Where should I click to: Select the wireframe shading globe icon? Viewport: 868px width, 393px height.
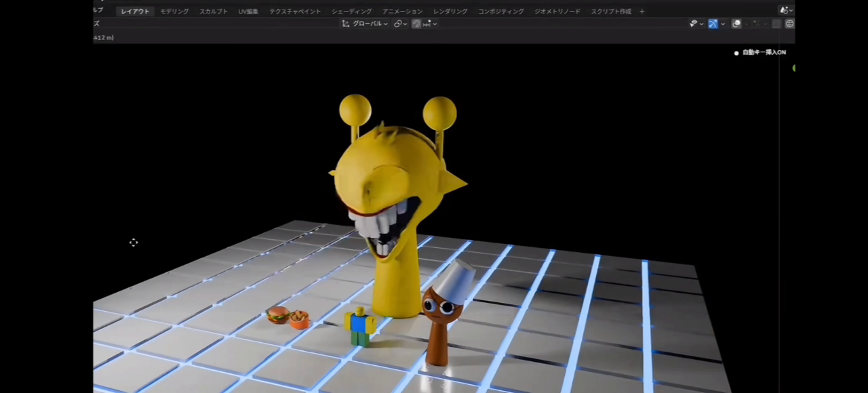pos(790,24)
